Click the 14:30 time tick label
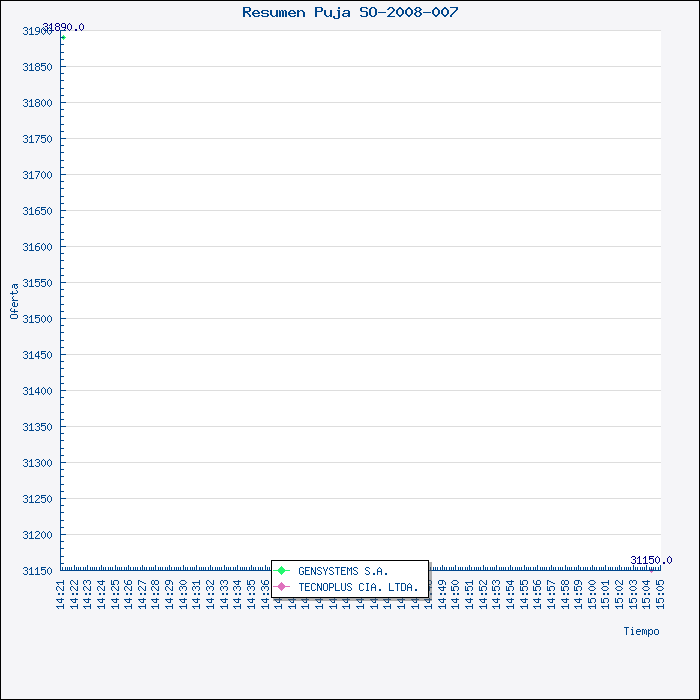The width and height of the screenshot is (700, 700). pos(183,592)
